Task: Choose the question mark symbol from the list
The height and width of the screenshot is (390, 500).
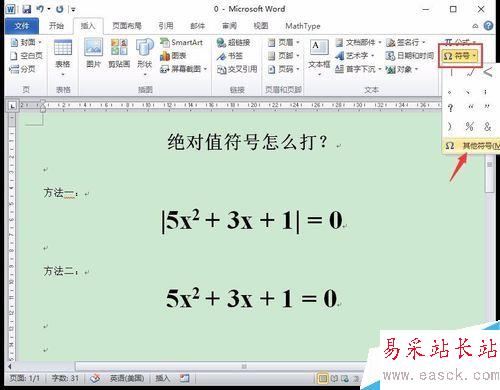Action: pos(450,108)
